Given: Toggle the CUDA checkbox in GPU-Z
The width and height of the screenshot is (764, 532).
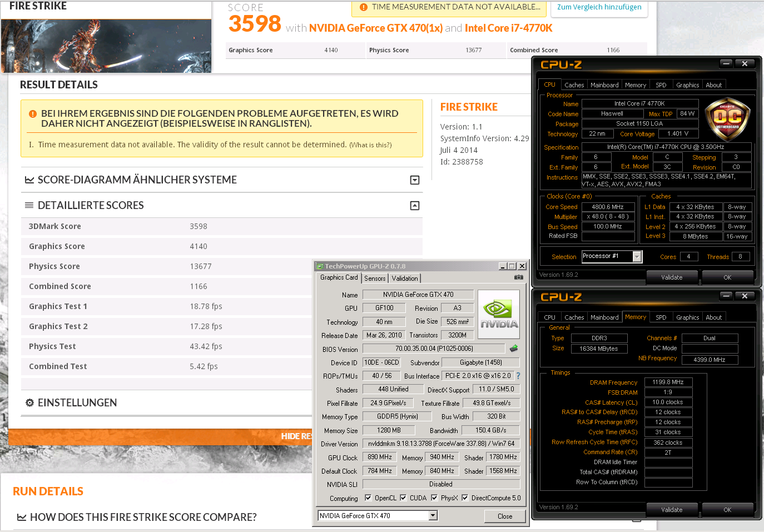Looking at the screenshot, I should pyautogui.click(x=403, y=498).
